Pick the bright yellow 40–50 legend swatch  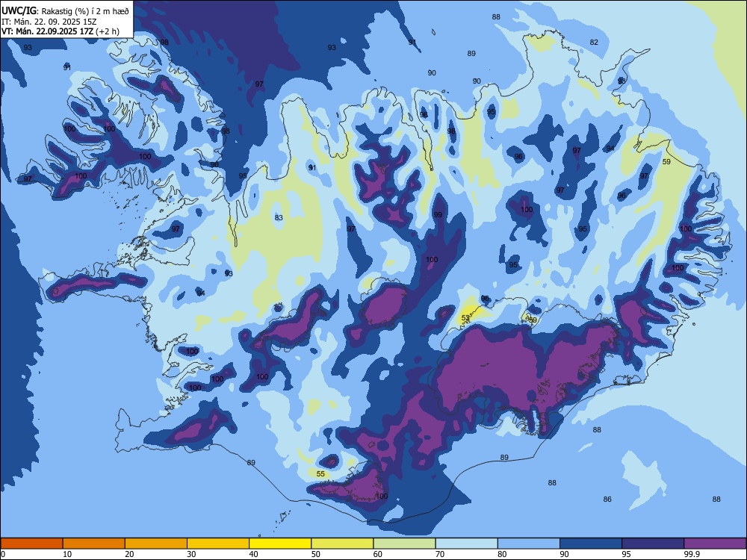point(280,544)
